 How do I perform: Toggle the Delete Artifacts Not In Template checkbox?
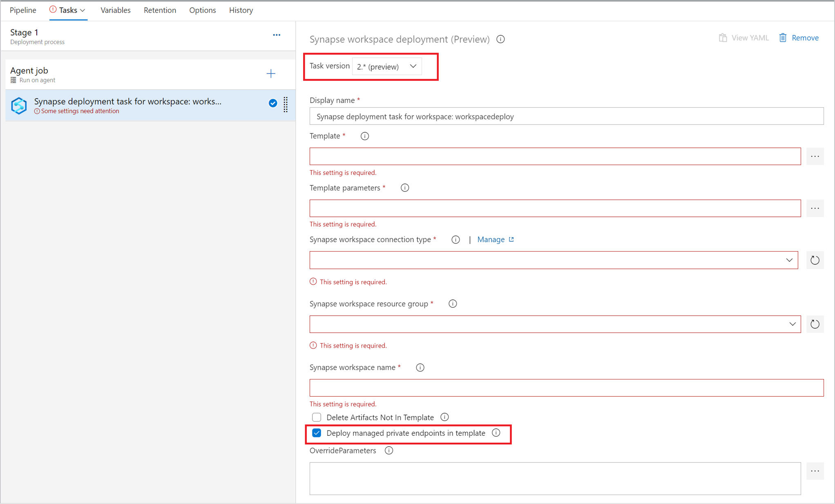[316, 416]
